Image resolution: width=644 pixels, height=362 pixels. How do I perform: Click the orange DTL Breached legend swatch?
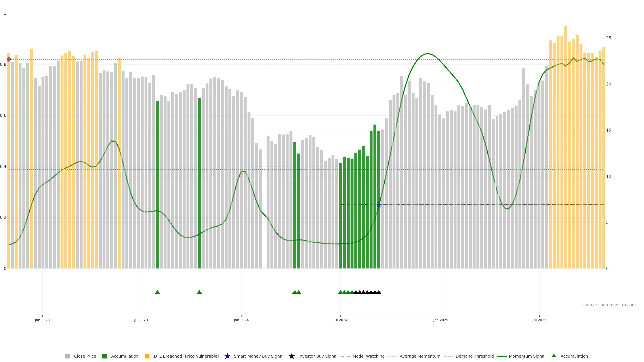147,356
